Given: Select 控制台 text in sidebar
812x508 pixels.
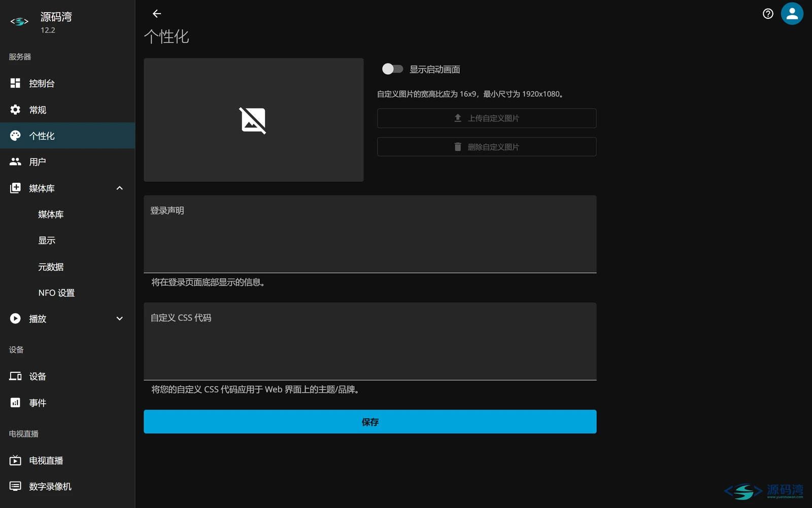Looking at the screenshot, I should pos(42,83).
